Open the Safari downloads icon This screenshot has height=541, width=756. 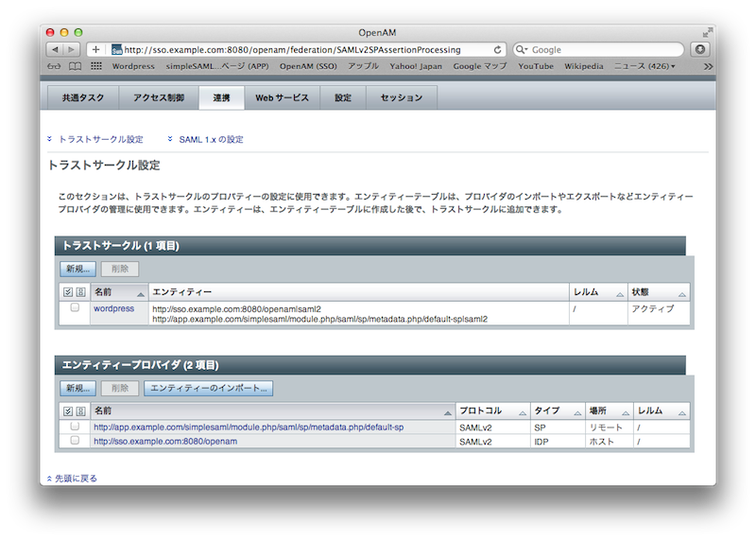[700, 49]
